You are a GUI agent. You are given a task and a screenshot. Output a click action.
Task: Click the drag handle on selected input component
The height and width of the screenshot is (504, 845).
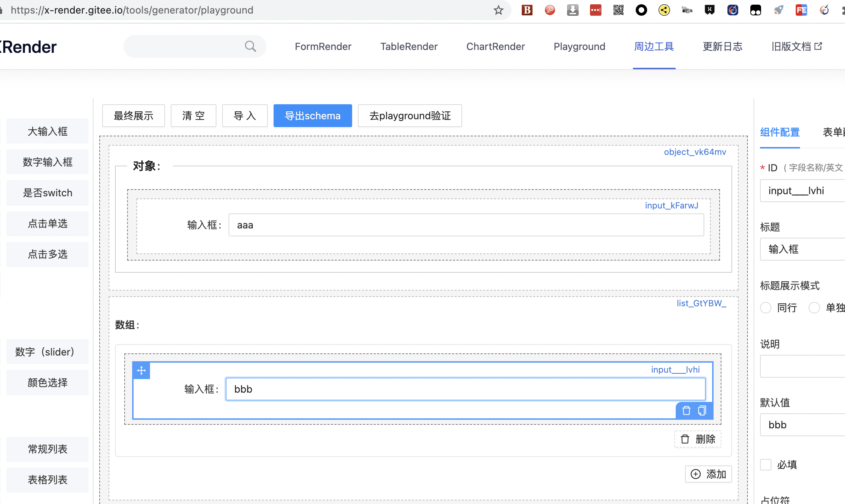pos(141,371)
